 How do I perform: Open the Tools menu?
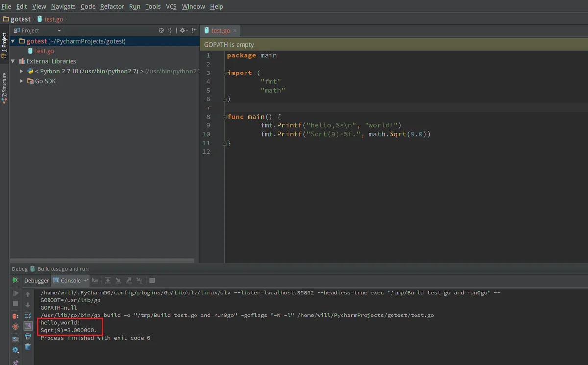point(153,6)
